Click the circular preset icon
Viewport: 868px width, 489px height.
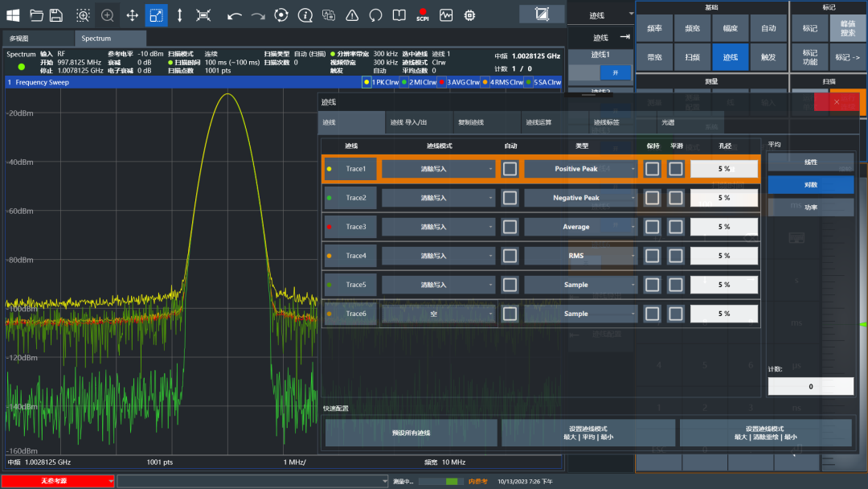click(x=281, y=15)
